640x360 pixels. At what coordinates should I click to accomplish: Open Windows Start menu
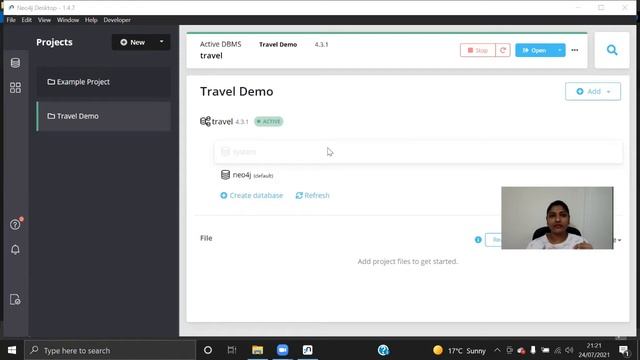click(x=12, y=350)
